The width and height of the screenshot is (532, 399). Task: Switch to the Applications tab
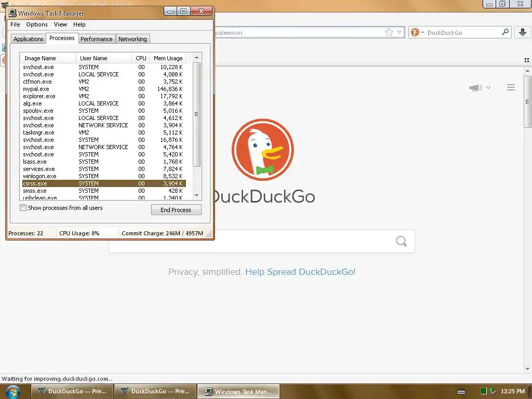click(x=29, y=39)
